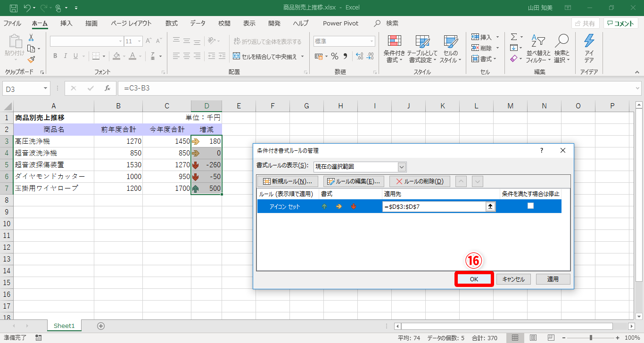
Task: Open the Insert (挿入) cells dropdown arrow
Action: pos(498,37)
